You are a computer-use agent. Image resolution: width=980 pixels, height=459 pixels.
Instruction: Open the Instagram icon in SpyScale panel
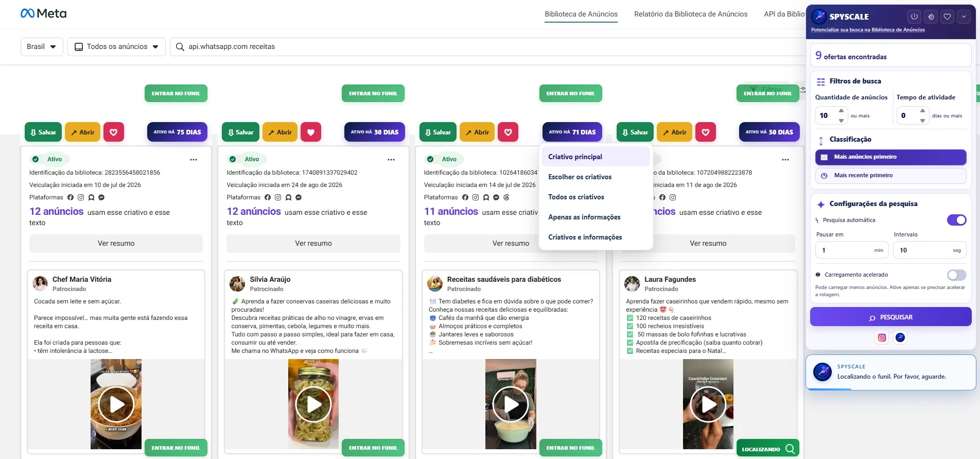(882, 337)
